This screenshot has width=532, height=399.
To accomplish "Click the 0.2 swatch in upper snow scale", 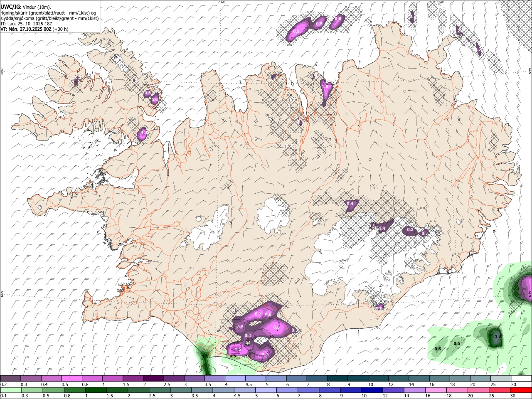I will pos(10,379).
